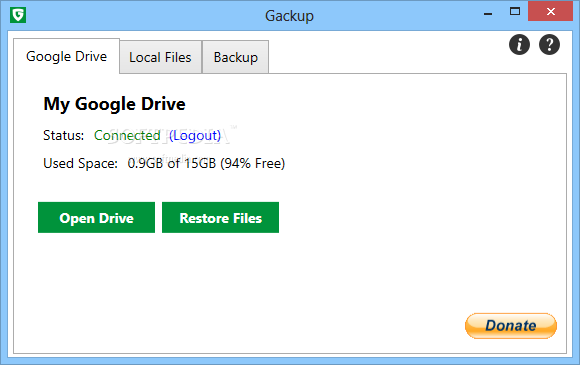Click the Status: label
The height and width of the screenshot is (365, 580).
click(64, 135)
